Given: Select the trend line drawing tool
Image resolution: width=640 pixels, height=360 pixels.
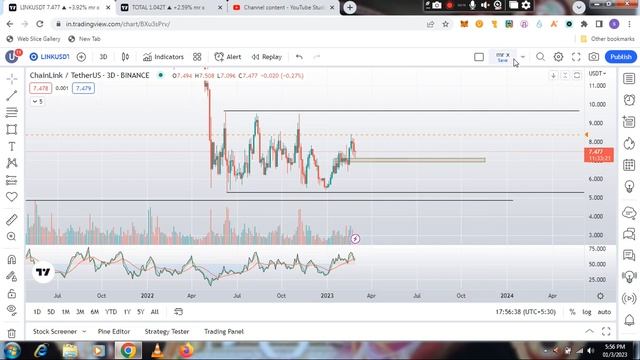Looking at the screenshot, I should [12, 96].
